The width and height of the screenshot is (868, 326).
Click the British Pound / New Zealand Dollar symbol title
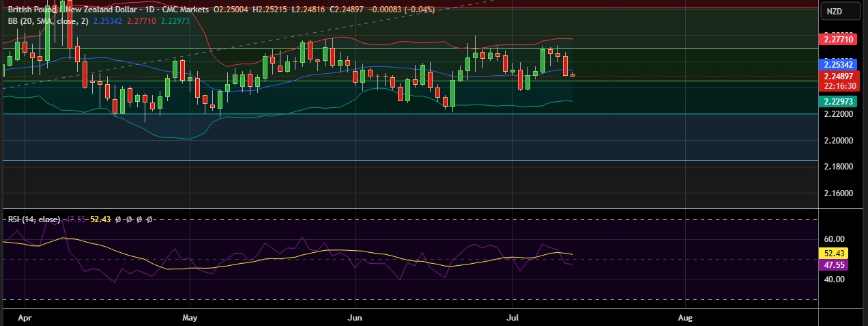point(72,11)
